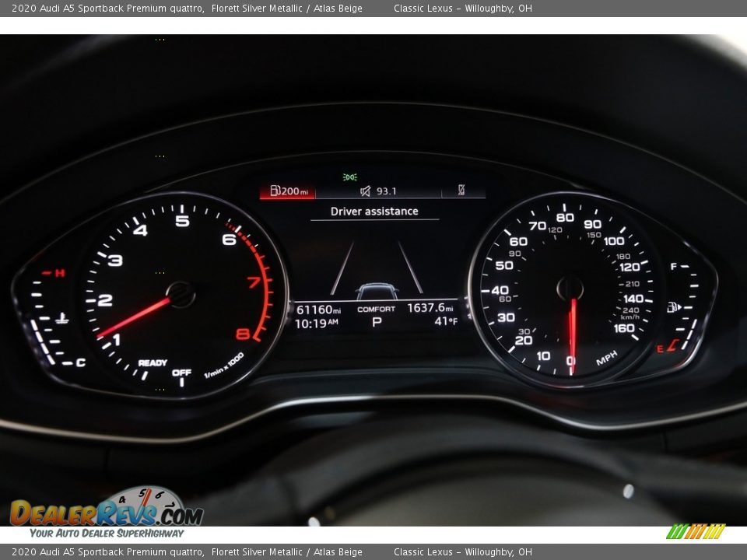Select the fuel range 200 mi tab
This screenshot has width=747, height=560.
(x=287, y=191)
